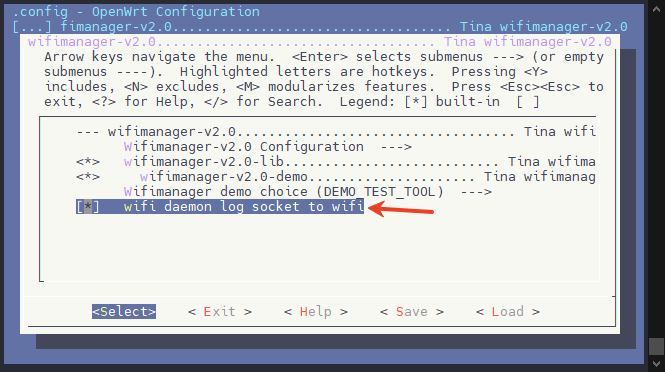Click the Exit button
Image resolution: width=665 pixels, height=372 pixels.
[x=220, y=312]
